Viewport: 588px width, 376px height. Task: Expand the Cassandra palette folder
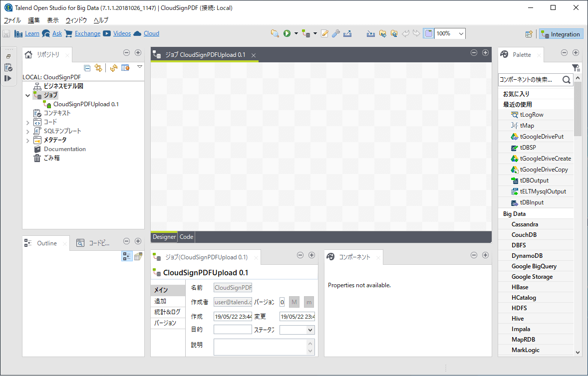pyautogui.click(x=525, y=224)
